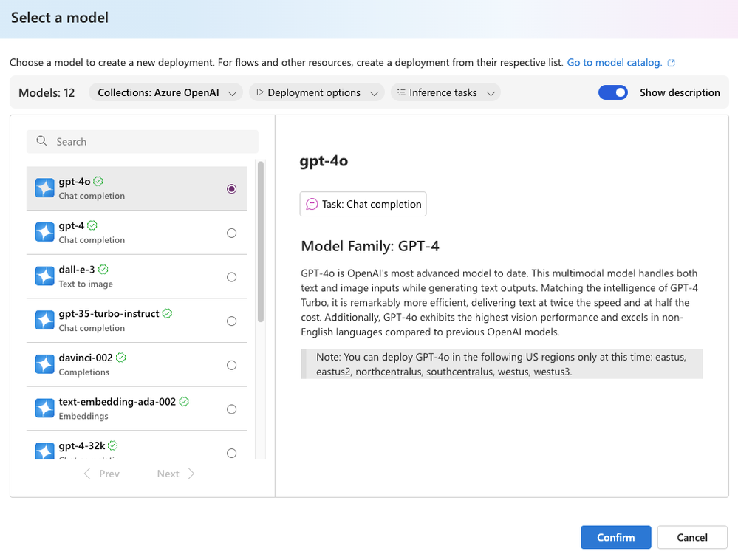Click the gpt-4-32k model icon

coord(45,451)
